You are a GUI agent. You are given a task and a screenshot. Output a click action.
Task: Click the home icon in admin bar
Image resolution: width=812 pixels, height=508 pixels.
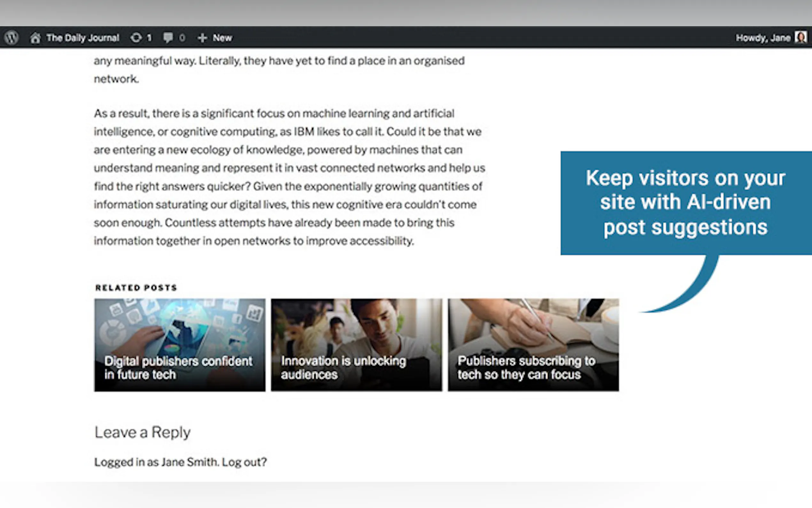[35, 38]
